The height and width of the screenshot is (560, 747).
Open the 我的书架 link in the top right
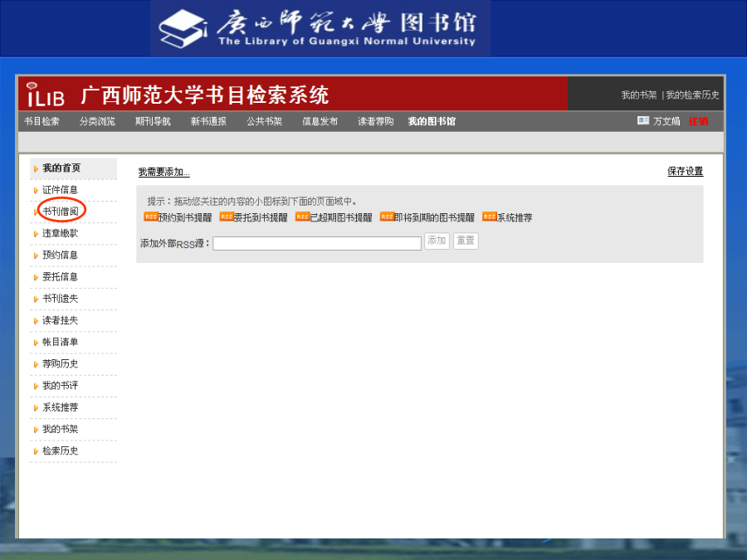pos(639,95)
